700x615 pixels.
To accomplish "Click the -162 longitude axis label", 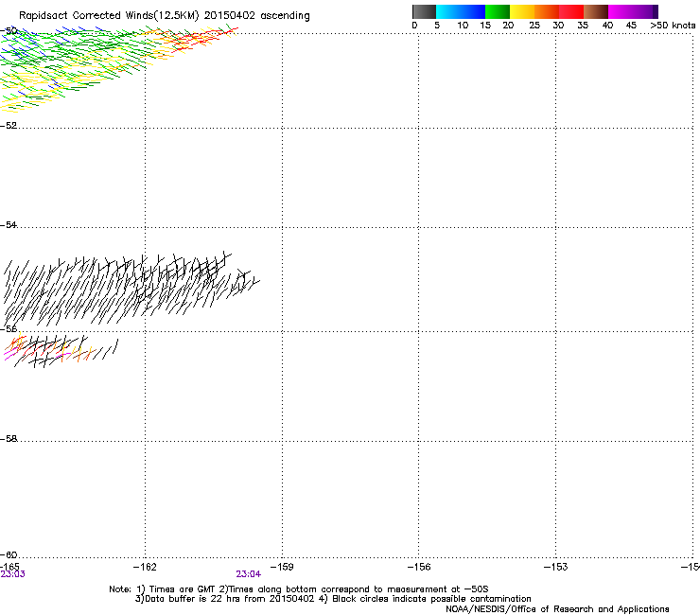I will pyautogui.click(x=145, y=567).
